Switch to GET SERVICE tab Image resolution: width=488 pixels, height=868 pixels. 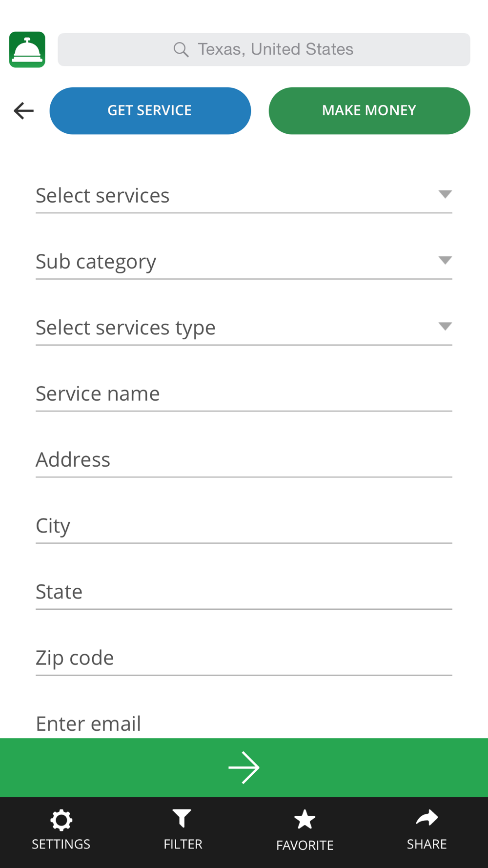pyautogui.click(x=150, y=111)
